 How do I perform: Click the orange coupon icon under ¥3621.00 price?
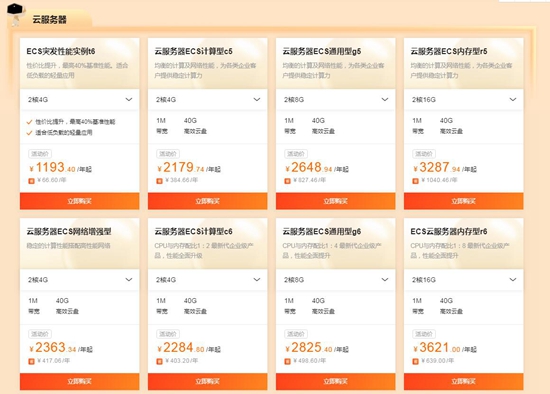click(415, 361)
